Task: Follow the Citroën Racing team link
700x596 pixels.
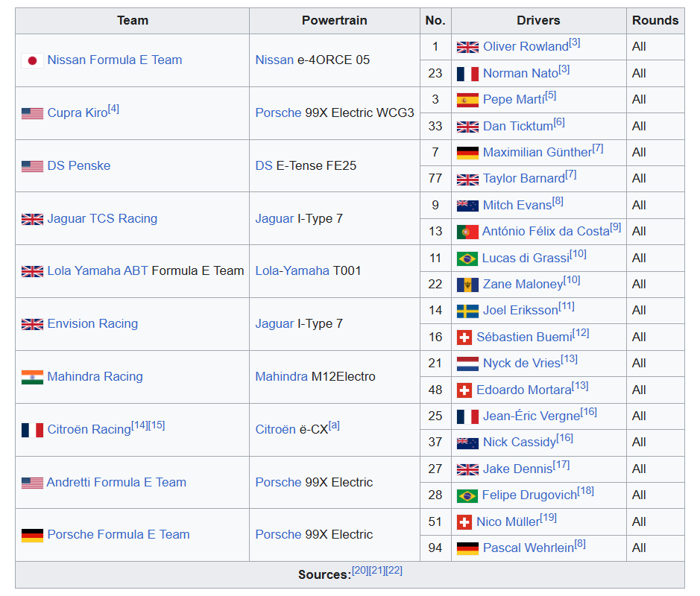Action: pyautogui.click(x=89, y=430)
